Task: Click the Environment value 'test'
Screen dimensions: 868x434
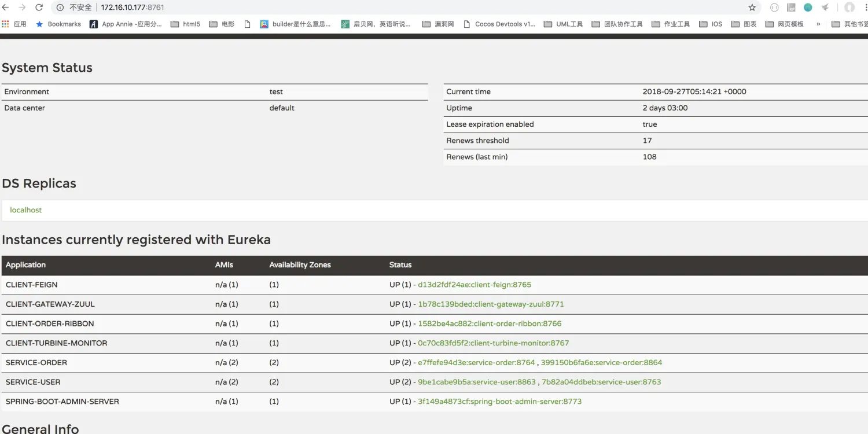Action: [x=276, y=91]
